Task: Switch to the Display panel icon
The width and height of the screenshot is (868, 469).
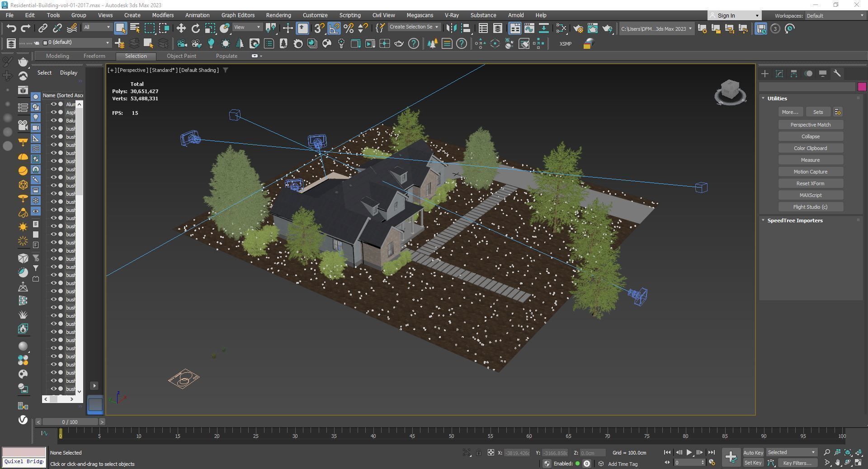Action: pos(823,74)
